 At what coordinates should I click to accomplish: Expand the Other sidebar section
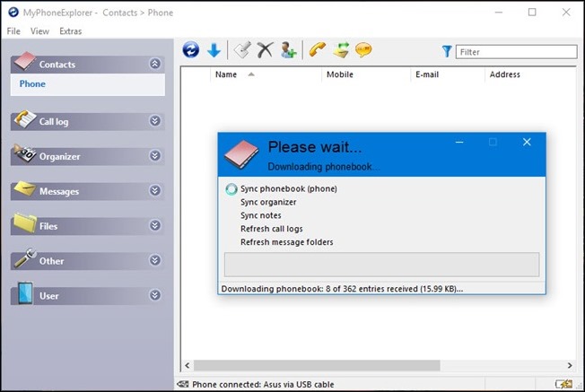coord(155,260)
